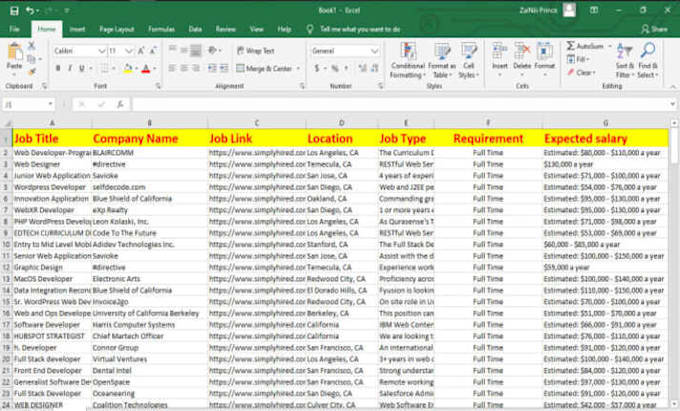
Task: Open the Clear eraser dropdown
Action: pyautogui.click(x=582, y=72)
